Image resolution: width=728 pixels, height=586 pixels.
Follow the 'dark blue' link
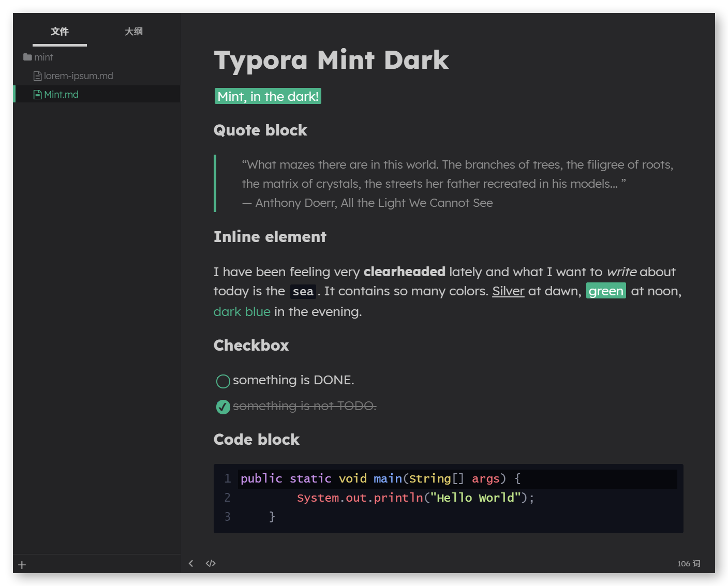tap(242, 311)
